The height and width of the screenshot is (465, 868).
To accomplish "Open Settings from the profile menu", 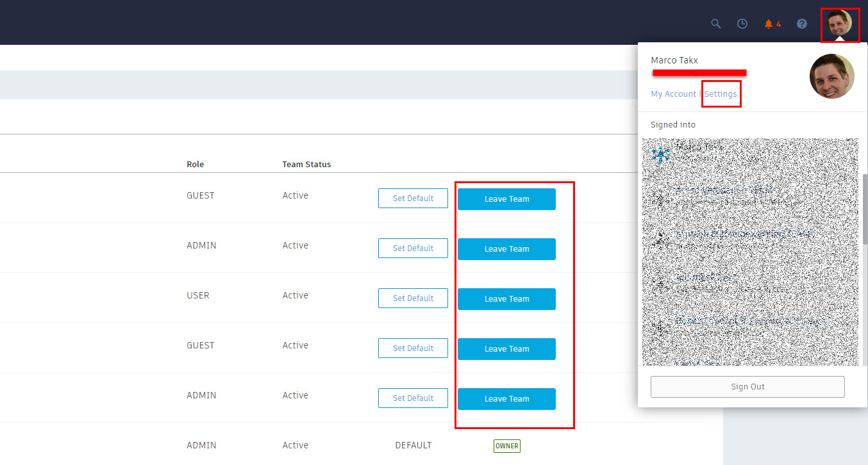I will [721, 94].
